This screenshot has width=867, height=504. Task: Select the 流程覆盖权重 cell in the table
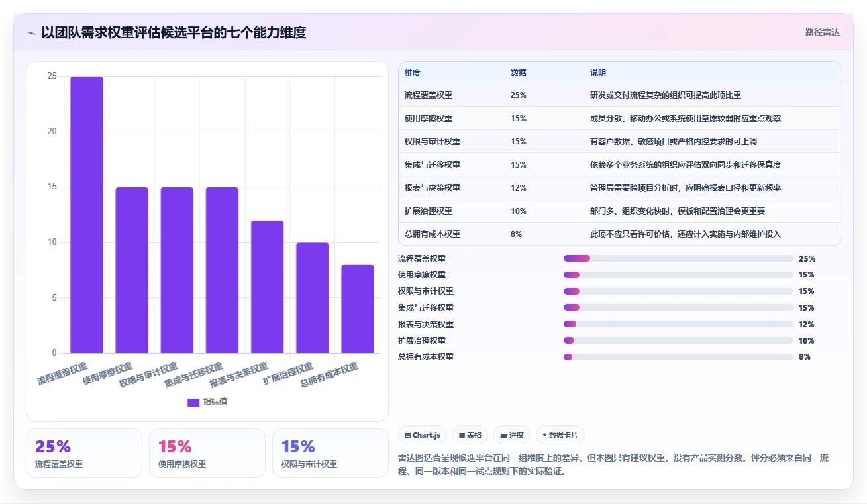point(429,95)
